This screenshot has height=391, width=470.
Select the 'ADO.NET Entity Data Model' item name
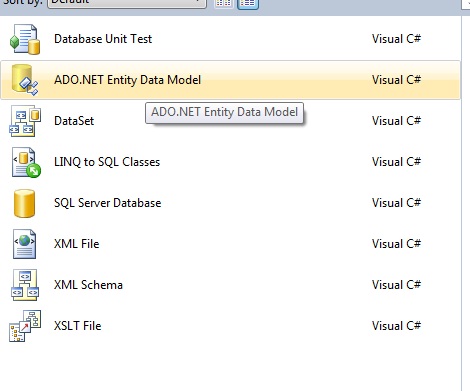tap(128, 80)
